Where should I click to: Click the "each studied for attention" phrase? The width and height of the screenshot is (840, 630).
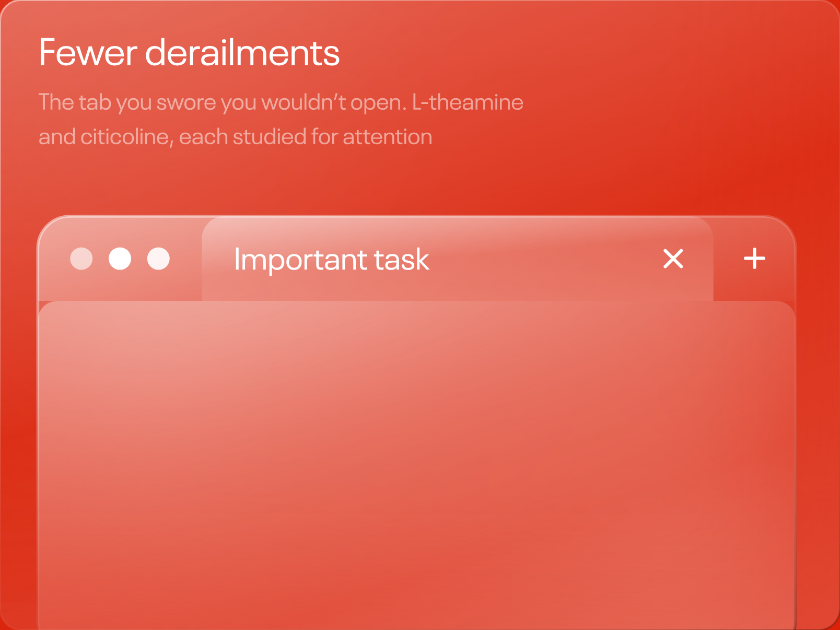click(x=306, y=137)
